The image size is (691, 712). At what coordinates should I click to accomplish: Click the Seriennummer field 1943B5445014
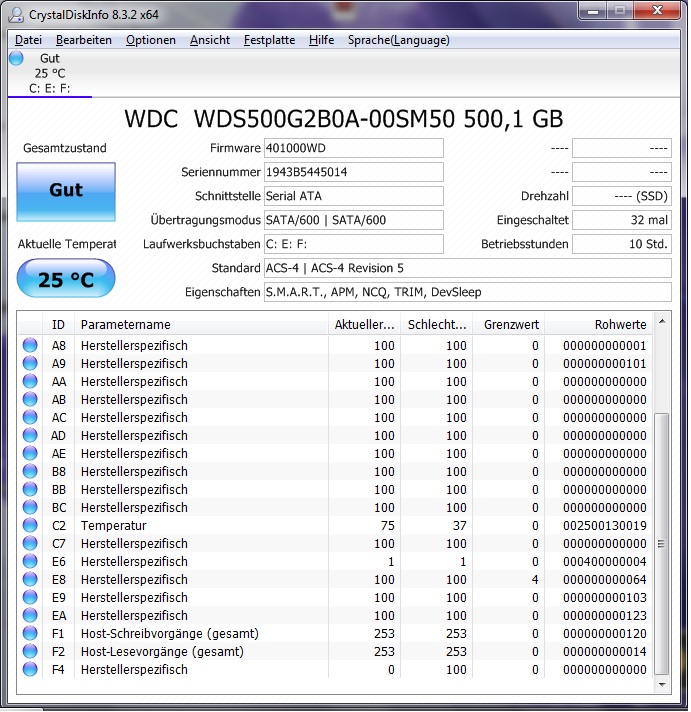click(x=354, y=172)
